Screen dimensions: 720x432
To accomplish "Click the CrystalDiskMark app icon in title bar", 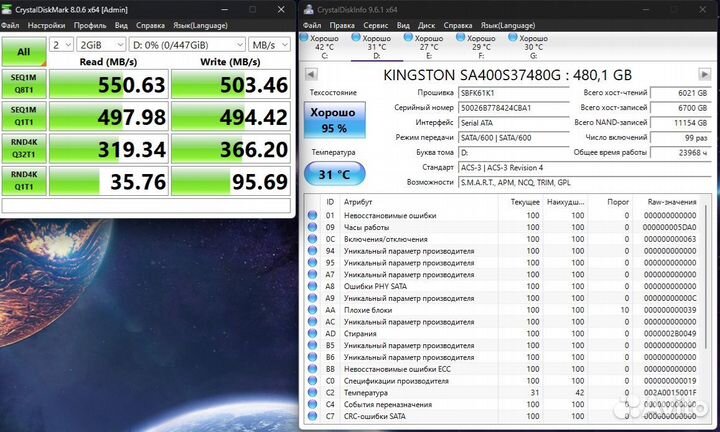I will pos(6,9).
